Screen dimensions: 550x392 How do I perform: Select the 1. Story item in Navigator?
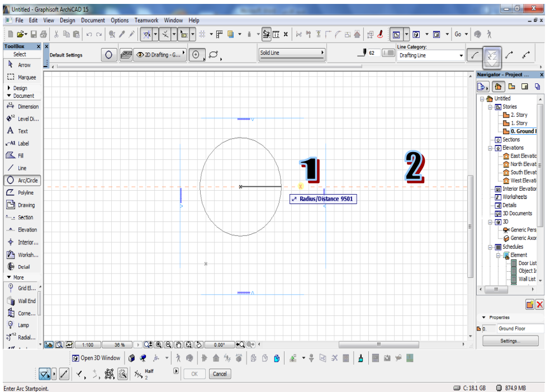click(x=518, y=123)
